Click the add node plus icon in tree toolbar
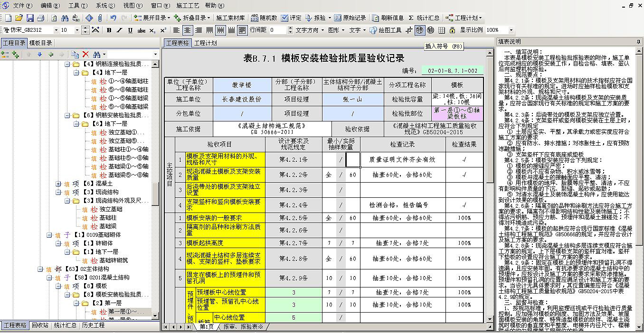The image size is (644, 333). pyautogui.click(x=16, y=55)
